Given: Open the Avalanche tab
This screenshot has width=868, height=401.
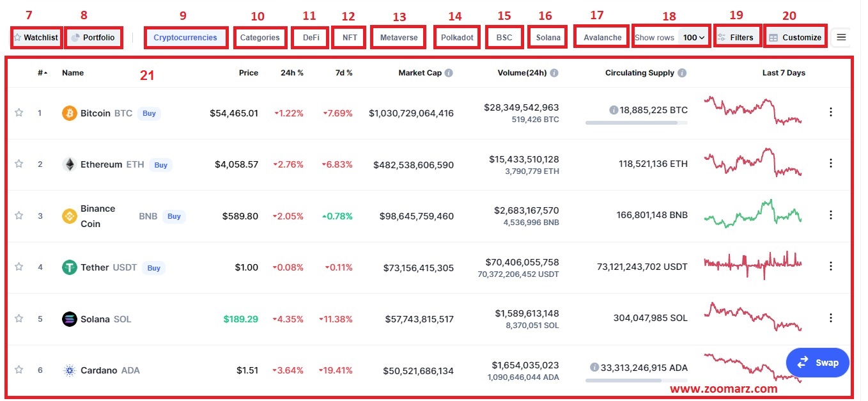Looking at the screenshot, I should click(x=603, y=38).
